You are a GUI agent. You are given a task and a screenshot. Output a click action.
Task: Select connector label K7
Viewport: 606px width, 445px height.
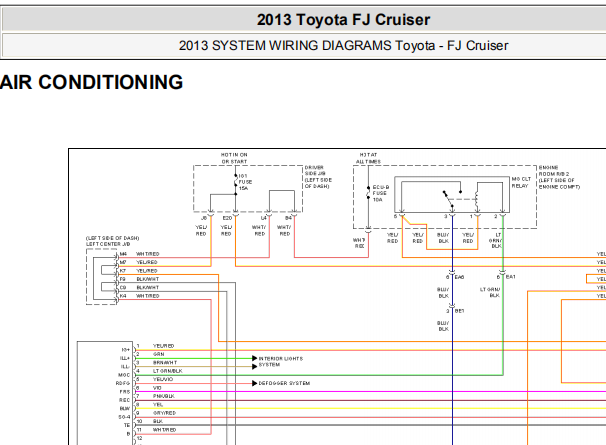pos(123,271)
